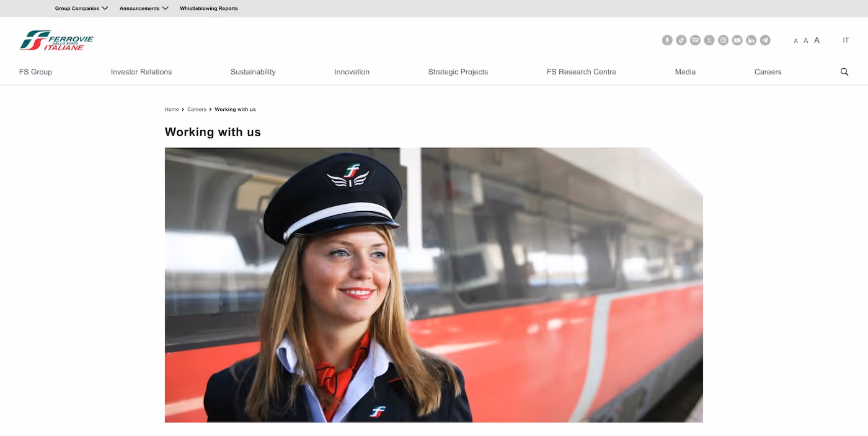Visit FS Group on X
868x436 pixels.
(x=709, y=40)
